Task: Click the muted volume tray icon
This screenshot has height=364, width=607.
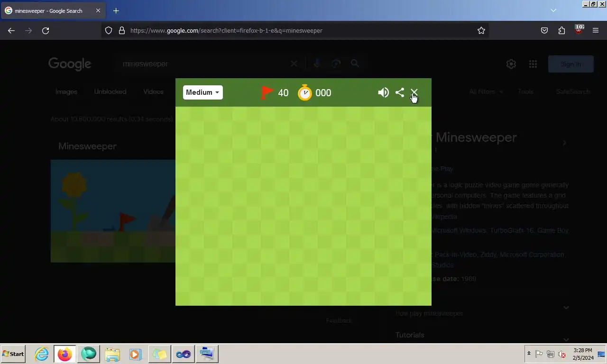Action: pyautogui.click(x=562, y=354)
